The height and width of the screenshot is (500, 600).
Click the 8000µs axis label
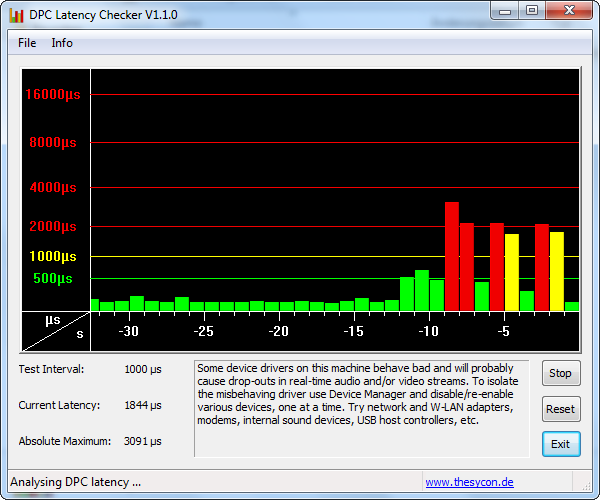(53, 142)
